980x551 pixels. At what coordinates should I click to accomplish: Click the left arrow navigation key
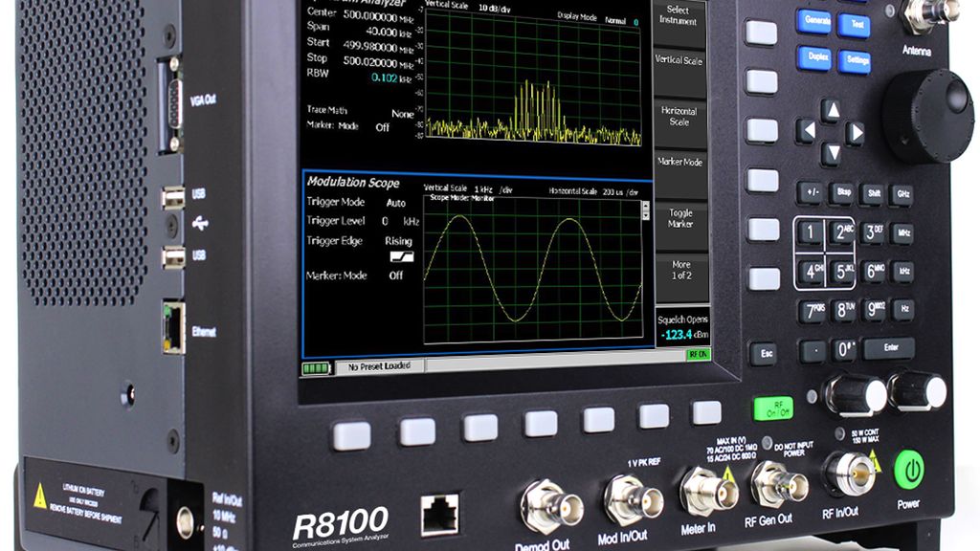pyautogui.click(x=807, y=131)
